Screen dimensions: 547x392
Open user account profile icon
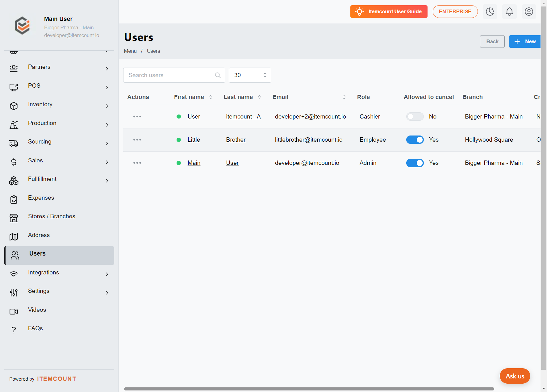[529, 12]
